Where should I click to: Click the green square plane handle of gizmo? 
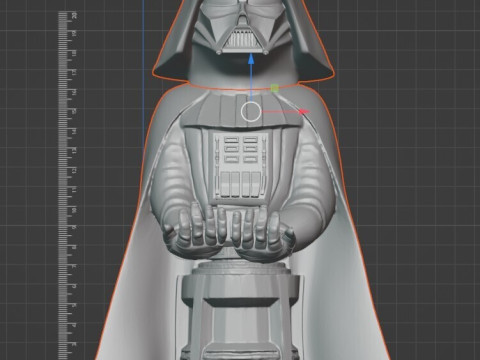(274, 88)
